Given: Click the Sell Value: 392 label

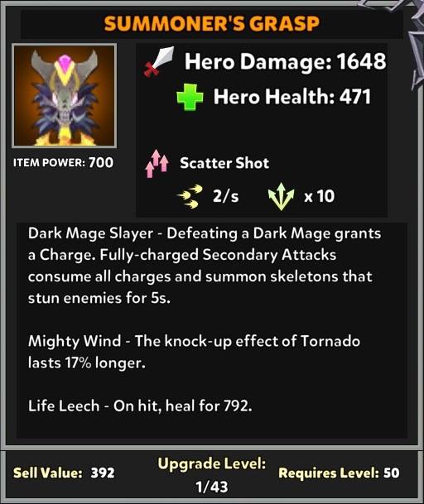Looking at the screenshot, I should click(64, 473).
